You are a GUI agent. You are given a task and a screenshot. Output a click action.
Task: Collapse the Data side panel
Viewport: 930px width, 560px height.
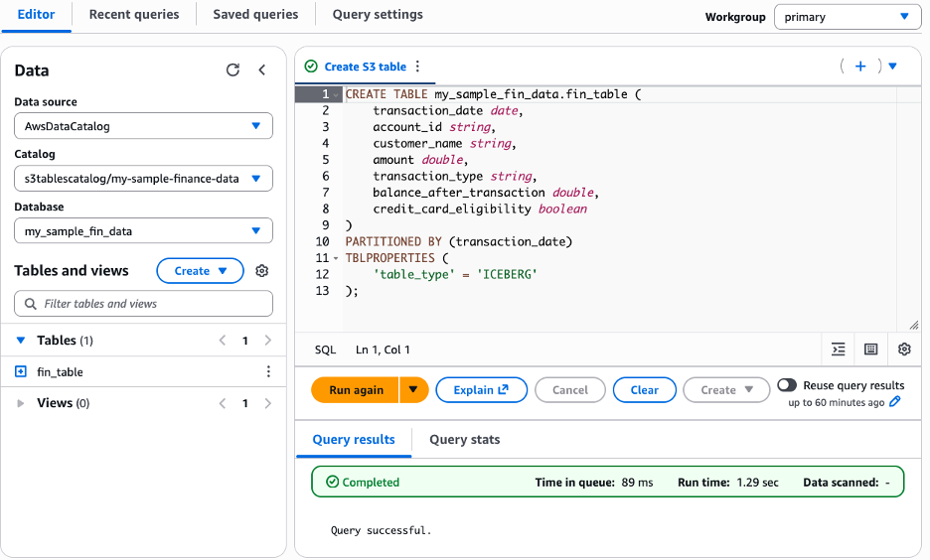click(x=262, y=70)
